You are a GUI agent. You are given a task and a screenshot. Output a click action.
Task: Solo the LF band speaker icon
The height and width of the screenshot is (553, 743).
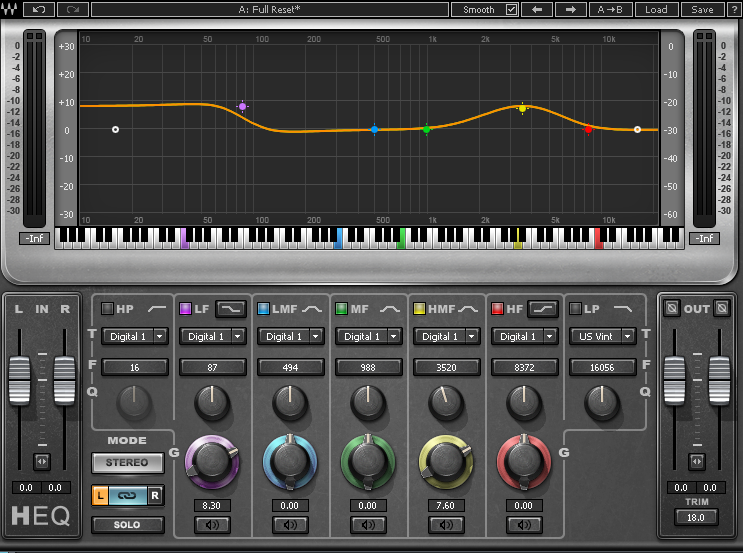pos(212,525)
